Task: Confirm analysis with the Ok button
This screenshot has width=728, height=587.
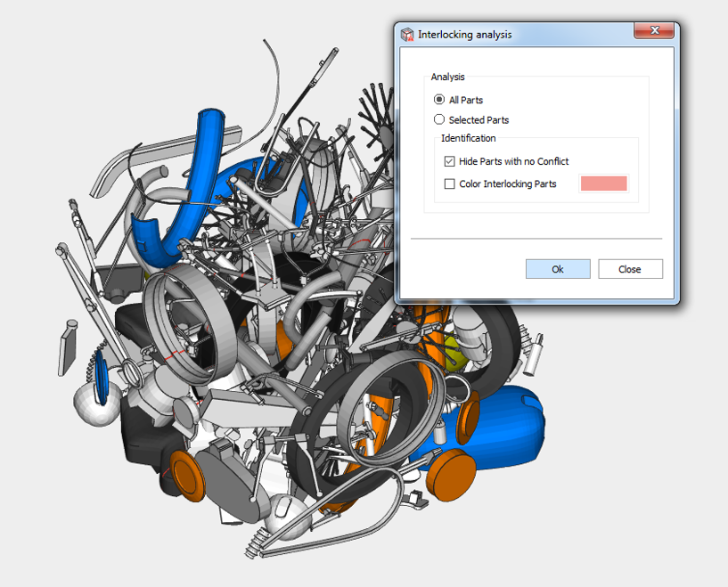Action: point(558,269)
